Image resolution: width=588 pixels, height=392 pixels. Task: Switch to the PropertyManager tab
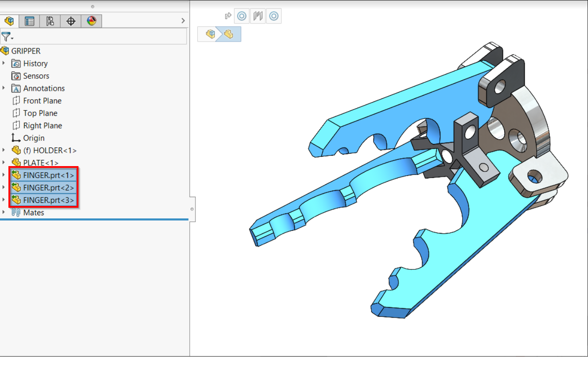[29, 21]
